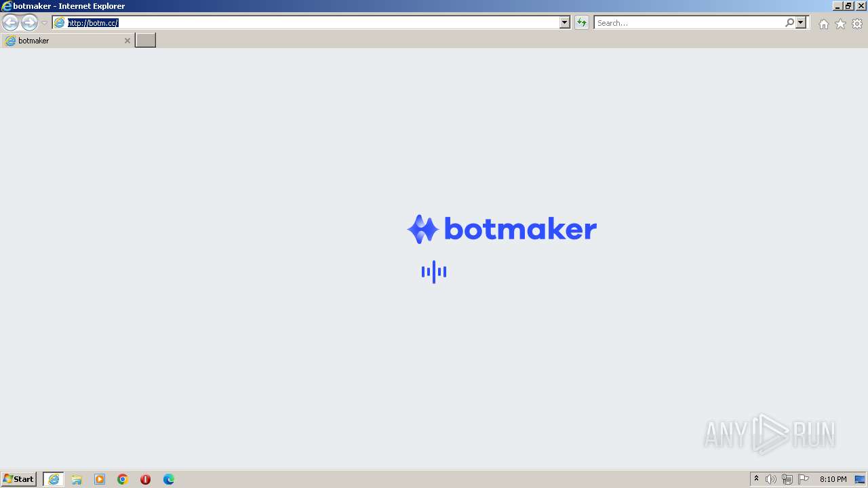
Task: Launch Opera from the taskbar
Action: 145,479
